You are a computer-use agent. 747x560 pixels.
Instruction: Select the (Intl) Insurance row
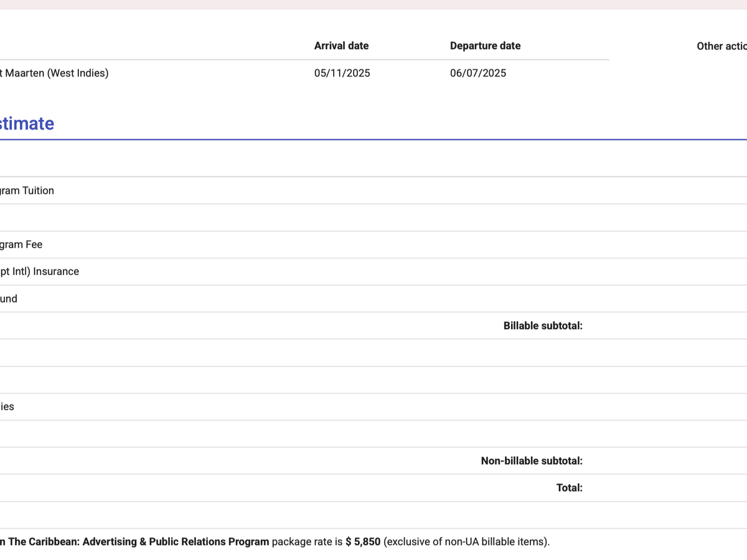pyautogui.click(x=39, y=272)
